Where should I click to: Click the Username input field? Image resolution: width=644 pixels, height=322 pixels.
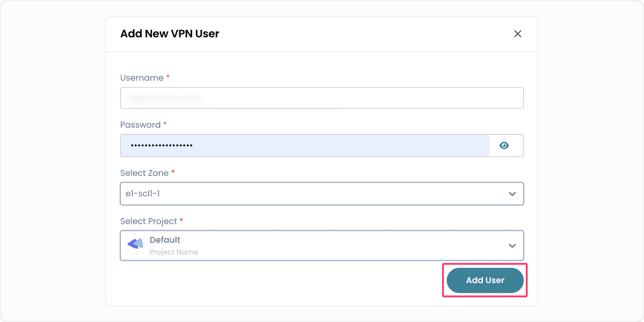322,98
